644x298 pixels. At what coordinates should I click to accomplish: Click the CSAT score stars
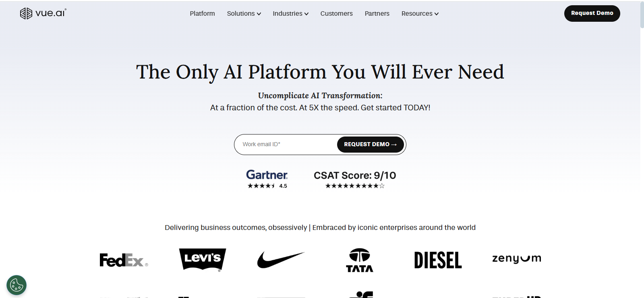pyautogui.click(x=355, y=186)
